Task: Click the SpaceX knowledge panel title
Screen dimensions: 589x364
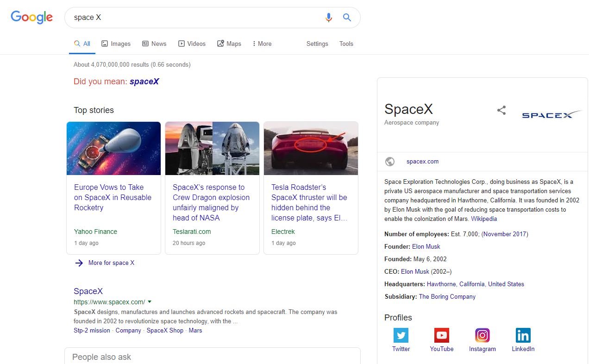Action: 408,109
